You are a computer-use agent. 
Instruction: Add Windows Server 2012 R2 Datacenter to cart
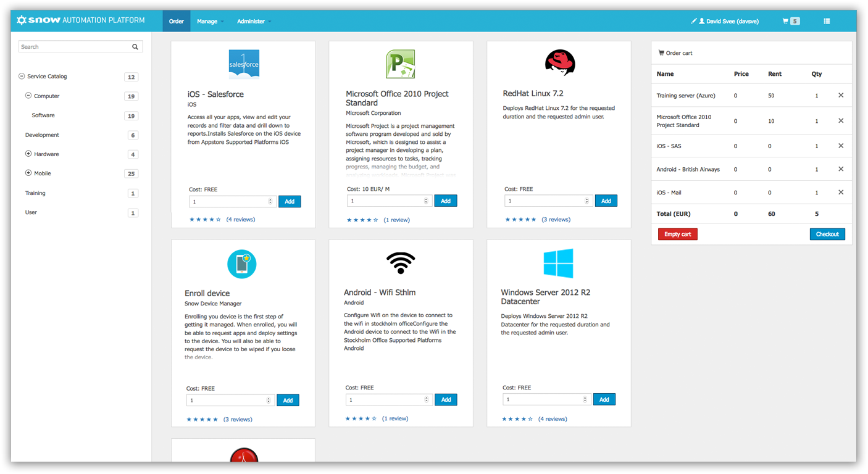coord(604,400)
